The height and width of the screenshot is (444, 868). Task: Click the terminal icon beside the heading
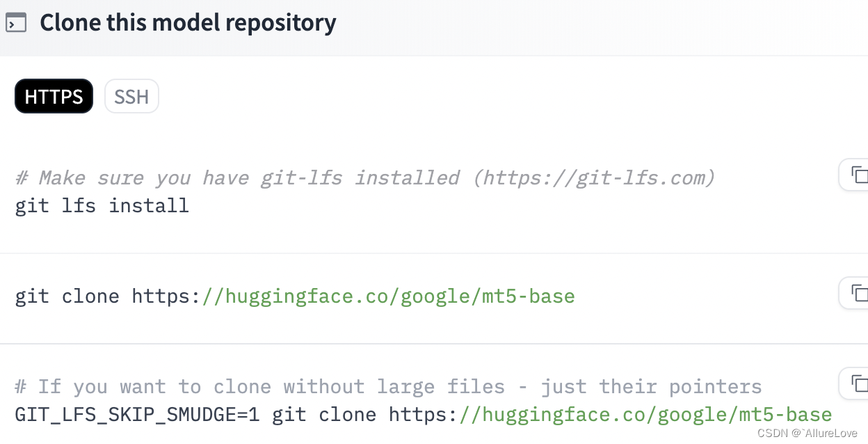tap(16, 22)
